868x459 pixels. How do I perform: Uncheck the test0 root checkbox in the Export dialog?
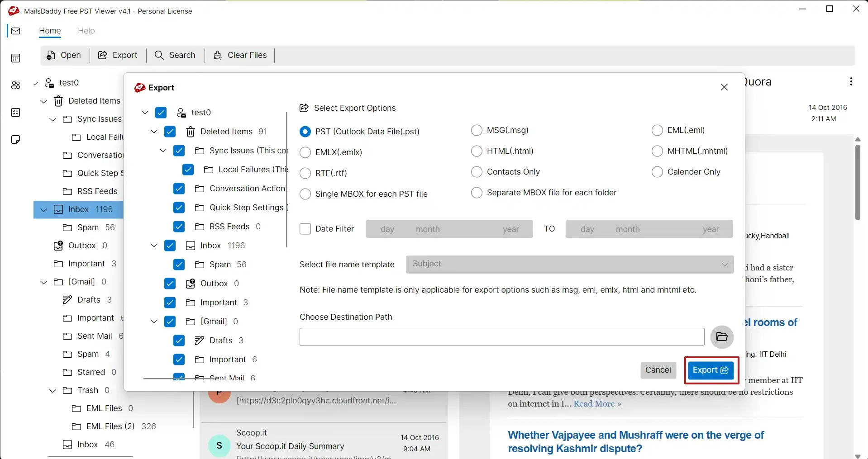[x=161, y=113]
